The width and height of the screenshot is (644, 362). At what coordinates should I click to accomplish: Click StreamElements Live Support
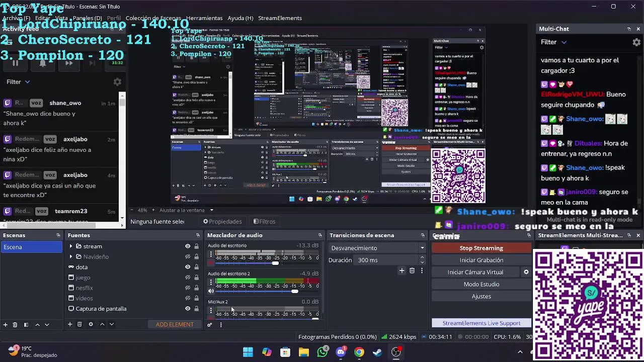click(481, 323)
